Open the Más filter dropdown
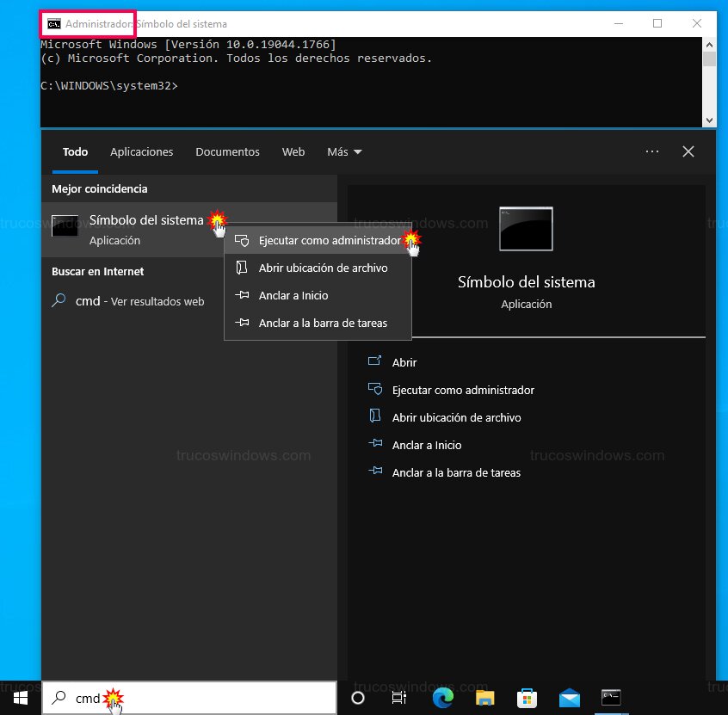 pos(343,151)
